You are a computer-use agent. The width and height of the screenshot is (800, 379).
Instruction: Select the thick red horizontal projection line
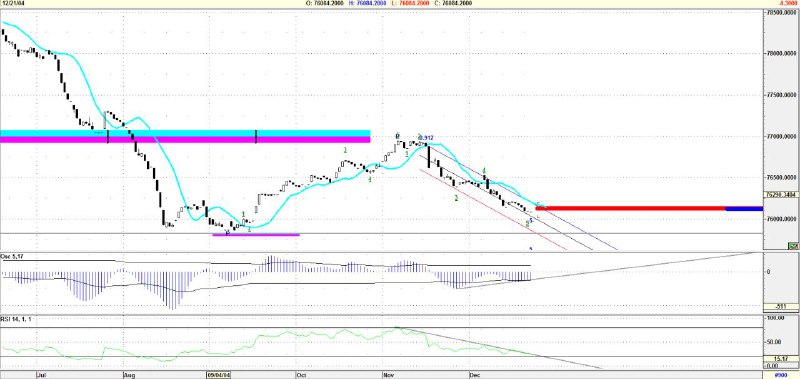point(631,208)
